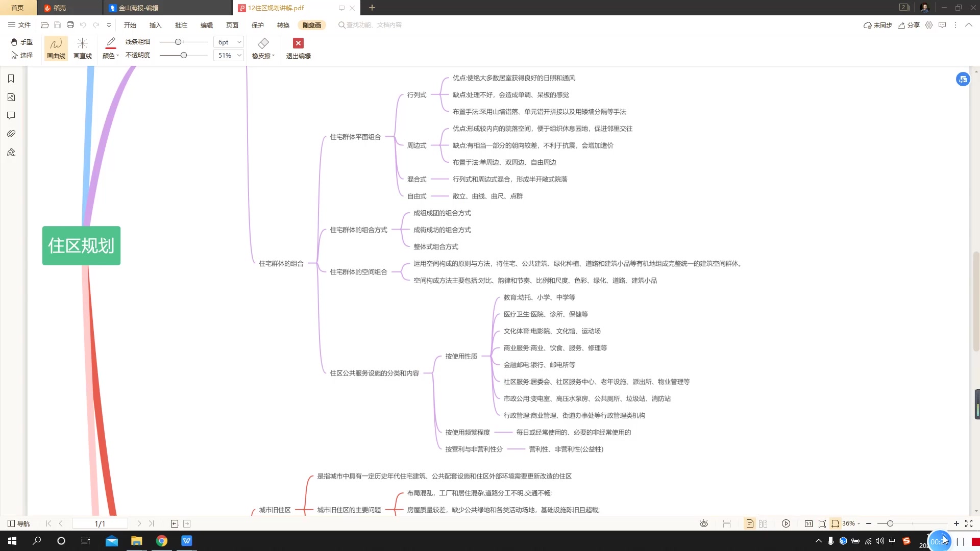Switch to the 手型 hand tool
Image resolution: width=980 pixels, height=551 pixels.
[x=21, y=42]
